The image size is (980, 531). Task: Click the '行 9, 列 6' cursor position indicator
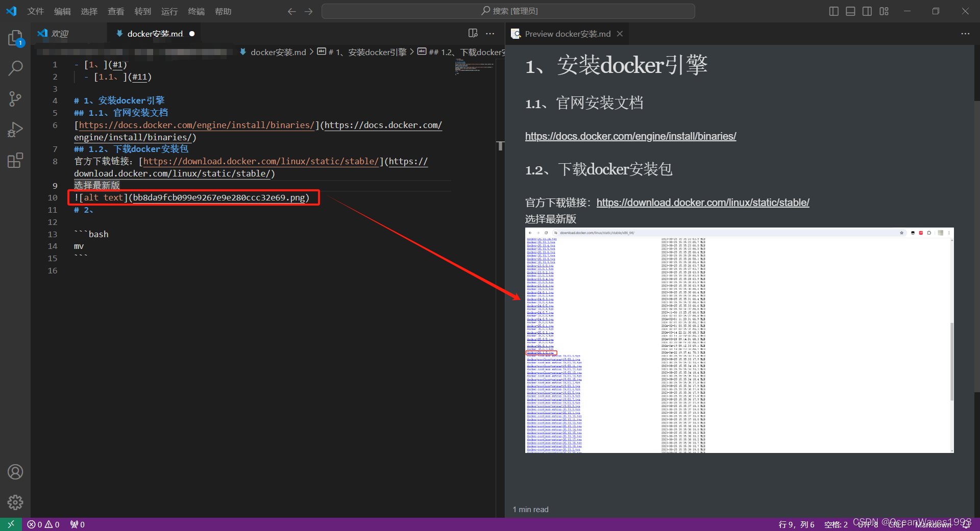(x=796, y=524)
